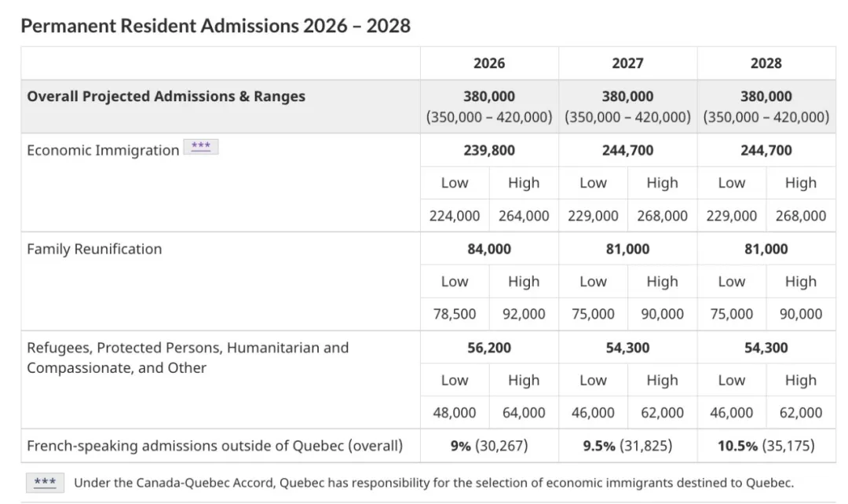Select the 2026 column header

[x=488, y=64]
